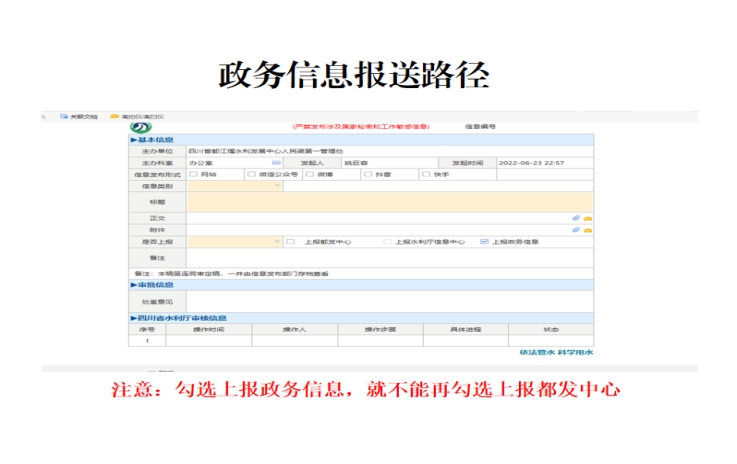Click the paperclip icon in 正文 row

576,218
